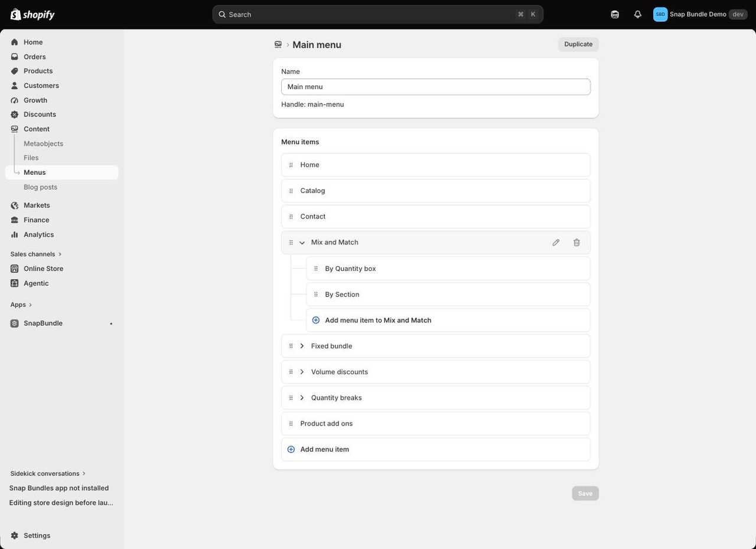
Task: Open the Sidekick icon in the top bar
Action: point(615,14)
